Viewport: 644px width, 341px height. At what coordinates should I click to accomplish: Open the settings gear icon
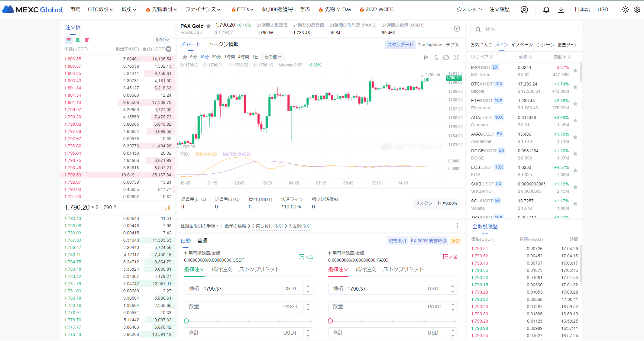(x=637, y=10)
